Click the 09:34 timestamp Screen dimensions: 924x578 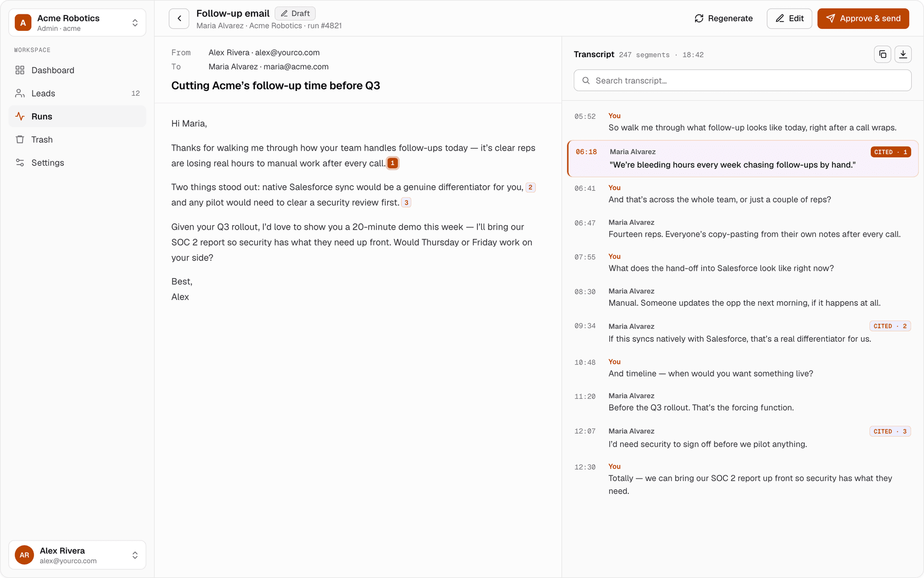pyautogui.click(x=585, y=326)
